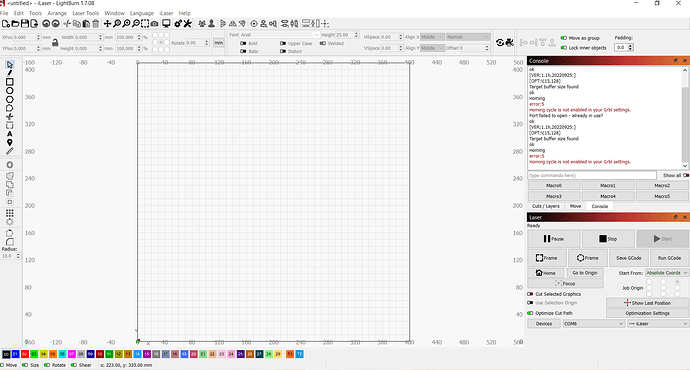690x370 pixels.
Task: Click the Copy icon in toolbar
Action: 77,24
